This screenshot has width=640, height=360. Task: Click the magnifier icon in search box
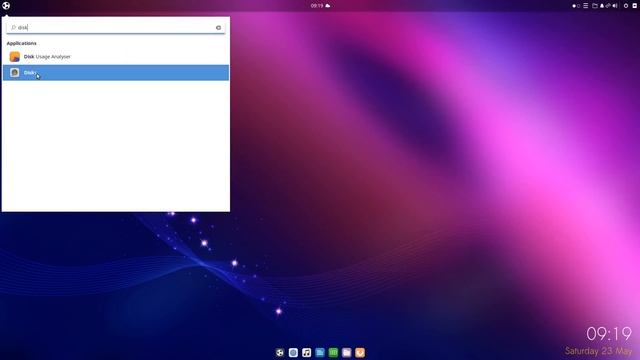tap(13, 27)
